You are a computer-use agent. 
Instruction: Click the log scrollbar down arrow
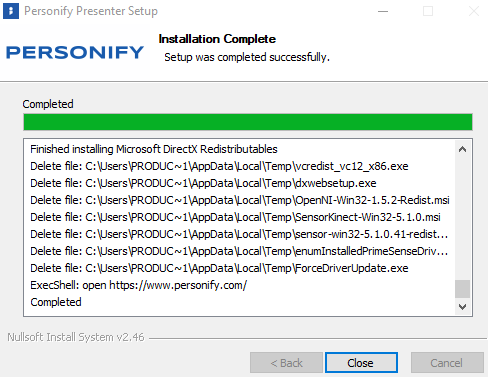point(462,306)
